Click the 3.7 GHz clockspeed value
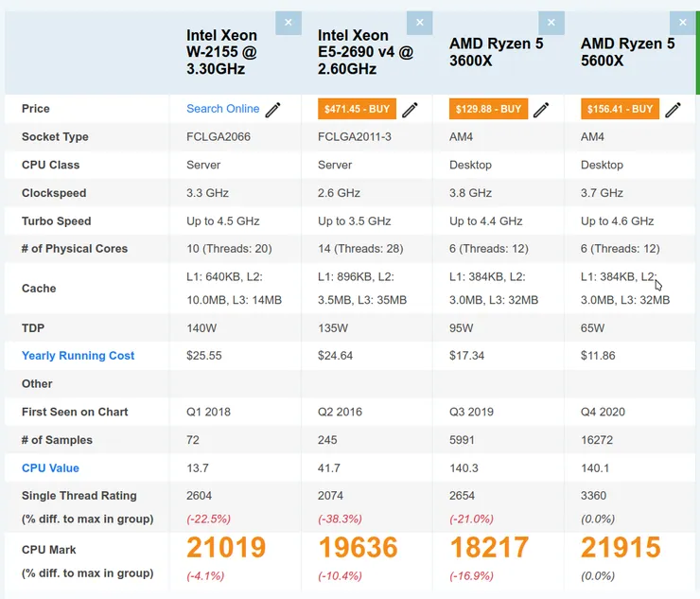700x599 pixels. tap(602, 193)
